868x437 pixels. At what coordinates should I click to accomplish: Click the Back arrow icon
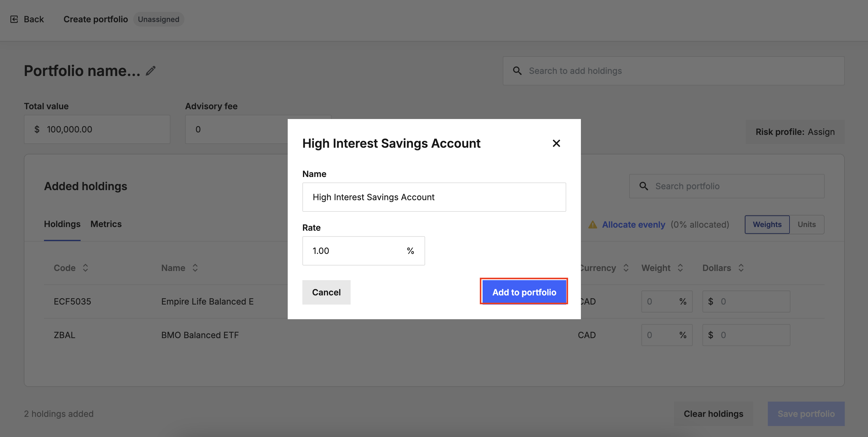click(14, 19)
